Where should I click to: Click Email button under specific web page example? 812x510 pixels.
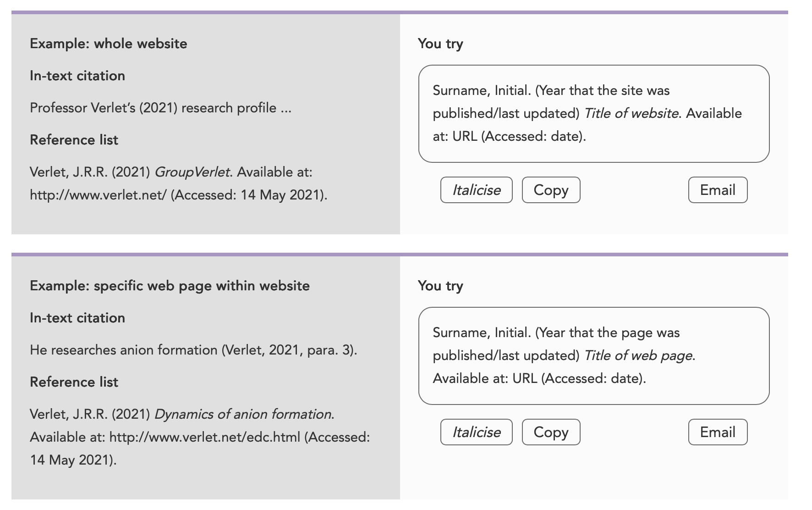click(718, 432)
